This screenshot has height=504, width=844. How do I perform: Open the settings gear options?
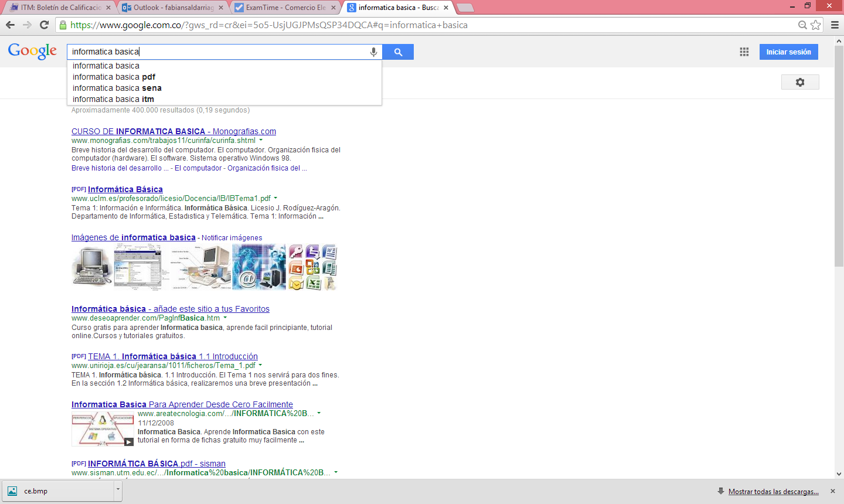[x=799, y=83]
